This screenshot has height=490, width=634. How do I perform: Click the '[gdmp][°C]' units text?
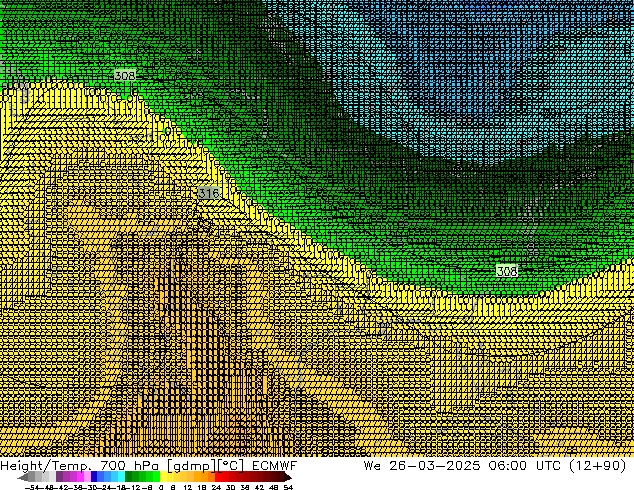206,466
